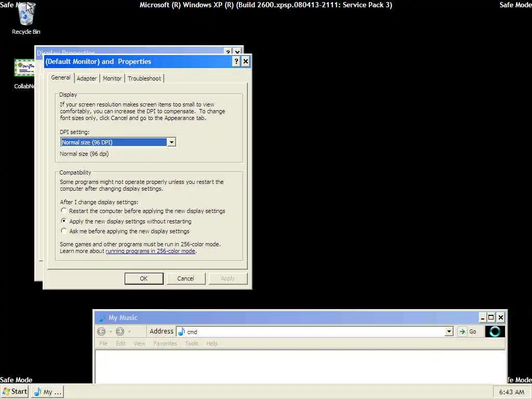Viewport: 532px width, 399px height.
Task: Click the help question mark in Properties dialog
Action: tap(236, 61)
